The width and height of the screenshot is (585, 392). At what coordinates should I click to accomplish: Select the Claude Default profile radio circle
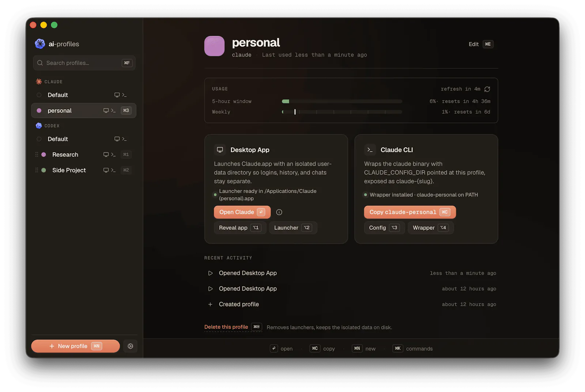coord(39,95)
